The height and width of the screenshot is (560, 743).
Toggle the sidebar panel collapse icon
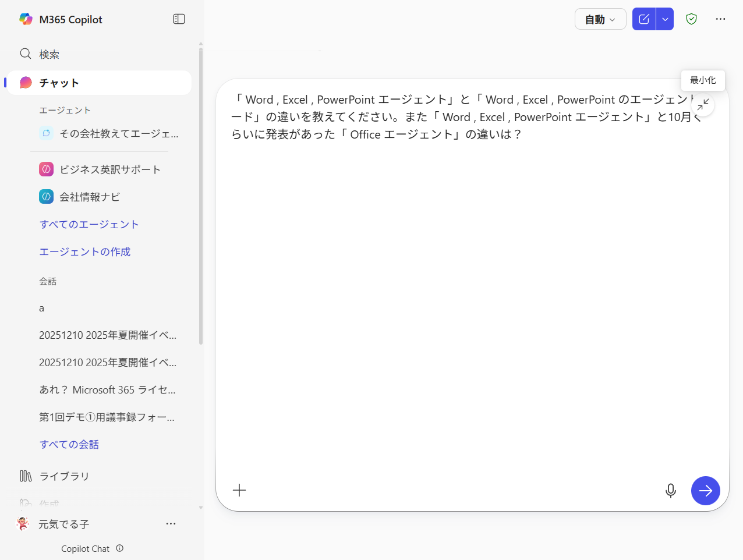(179, 19)
